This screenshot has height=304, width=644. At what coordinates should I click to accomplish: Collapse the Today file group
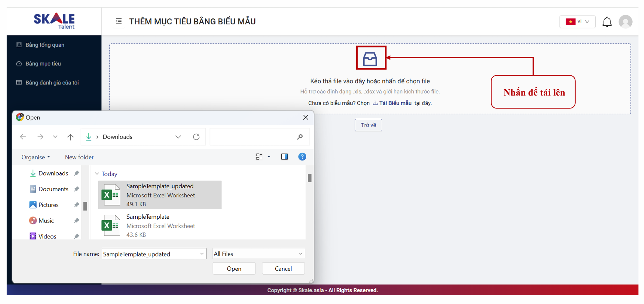coord(97,174)
